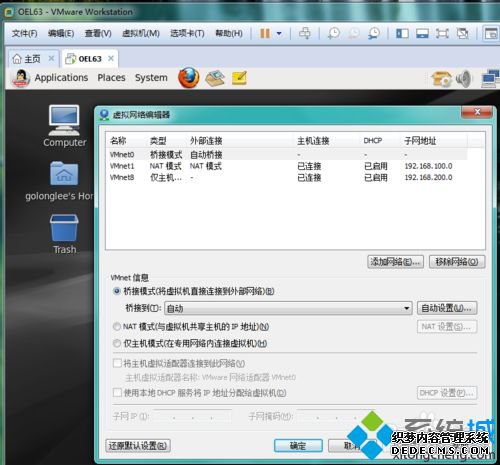Click the 子网 IP input field
Screen dimensions: 500x465
[x=193, y=416]
